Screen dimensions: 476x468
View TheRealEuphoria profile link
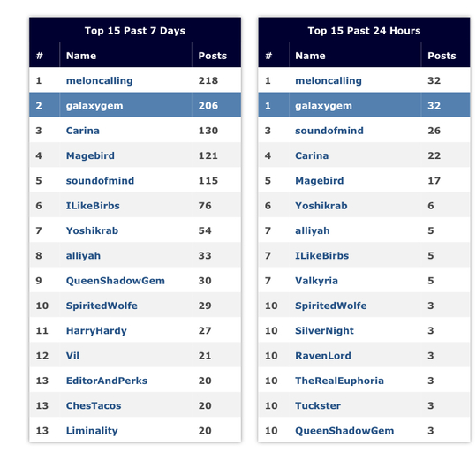point(339,381)
